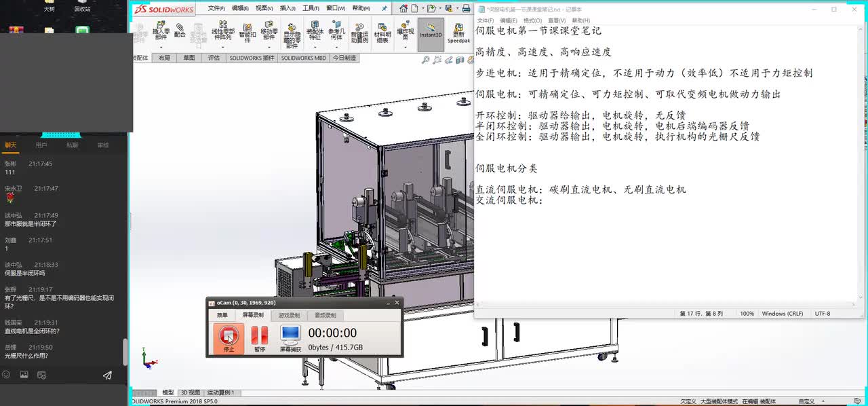868x406 pixels.
Task: Click the Previous View icon
Action: point(448,60)
